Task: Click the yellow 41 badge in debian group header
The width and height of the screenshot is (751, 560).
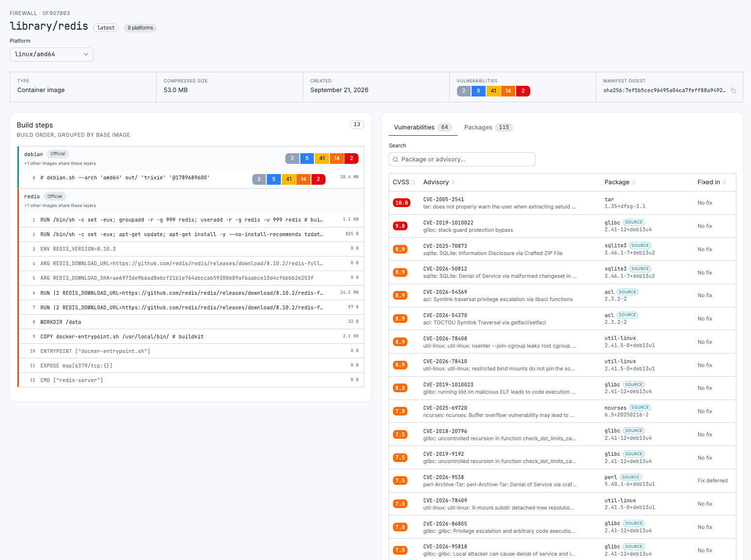Action: tap(322, 158)
